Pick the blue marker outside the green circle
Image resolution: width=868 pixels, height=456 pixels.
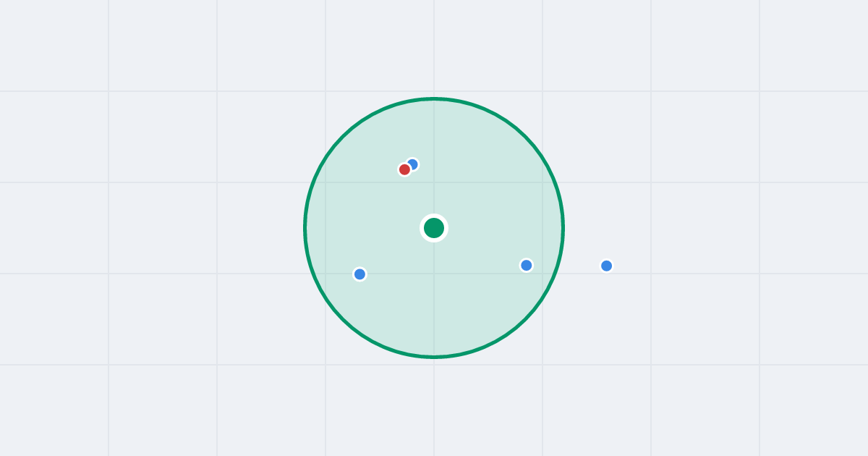coord(606,266)
